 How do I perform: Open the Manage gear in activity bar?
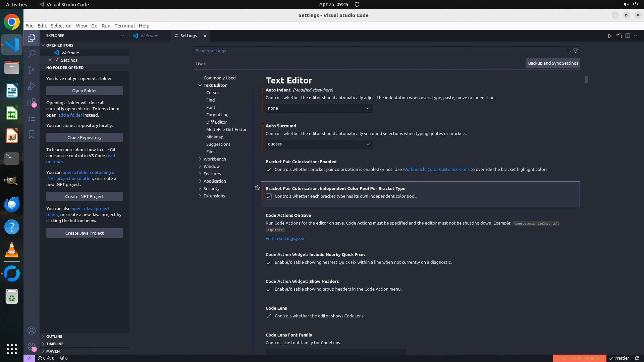(32, 347)
